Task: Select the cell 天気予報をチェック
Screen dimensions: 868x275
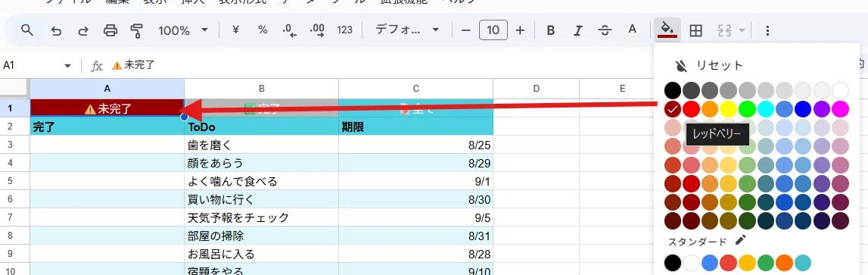Action: coord(261,218)
